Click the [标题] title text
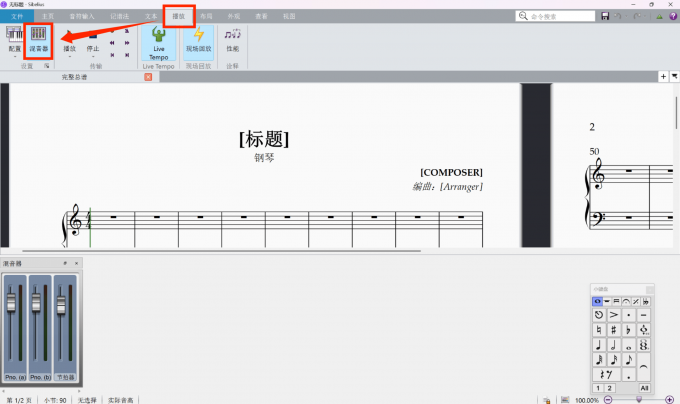Screen dimensions: 680x404 [264, 139]
